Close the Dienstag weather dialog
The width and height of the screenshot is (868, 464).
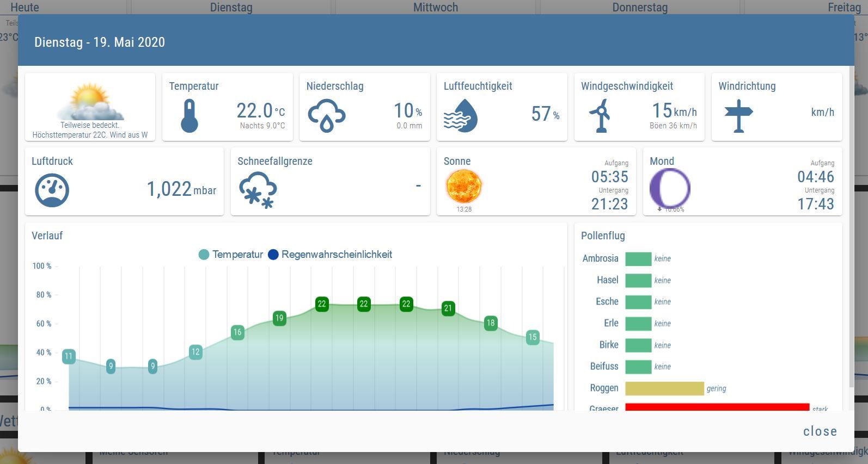820,431
